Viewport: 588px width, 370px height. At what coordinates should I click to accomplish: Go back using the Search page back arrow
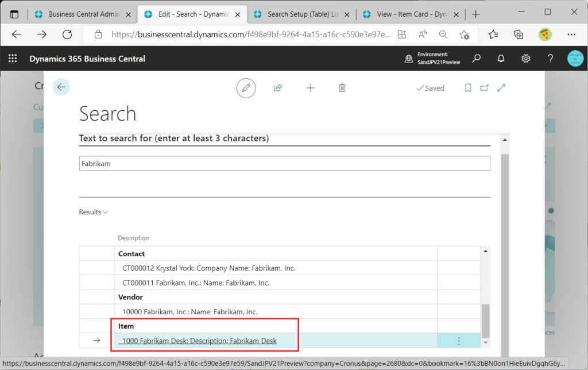(x=61, y=87)
